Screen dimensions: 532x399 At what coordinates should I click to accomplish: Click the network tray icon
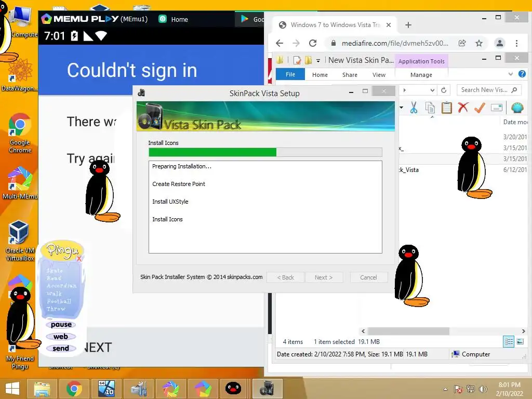(471, 389)
